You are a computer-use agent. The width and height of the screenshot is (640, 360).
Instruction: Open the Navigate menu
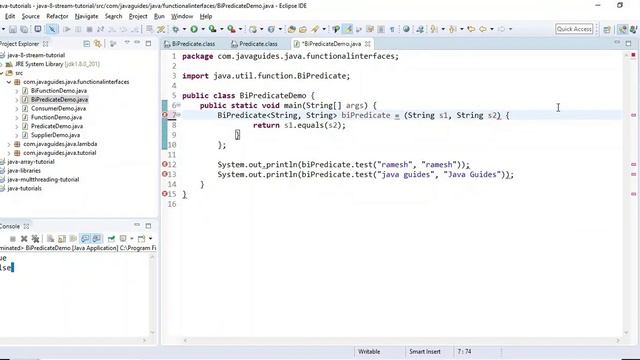tap(87, 16)
